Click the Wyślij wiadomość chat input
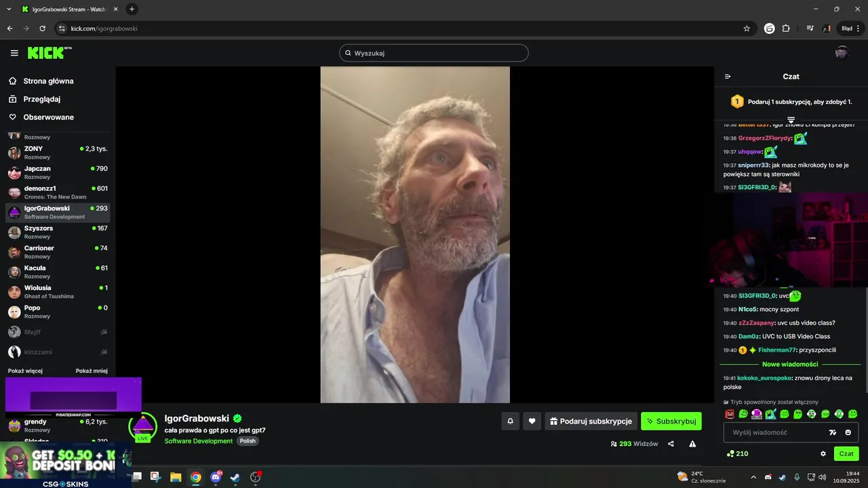The width and height of the screenshot is (868, 488). point(791,432)
